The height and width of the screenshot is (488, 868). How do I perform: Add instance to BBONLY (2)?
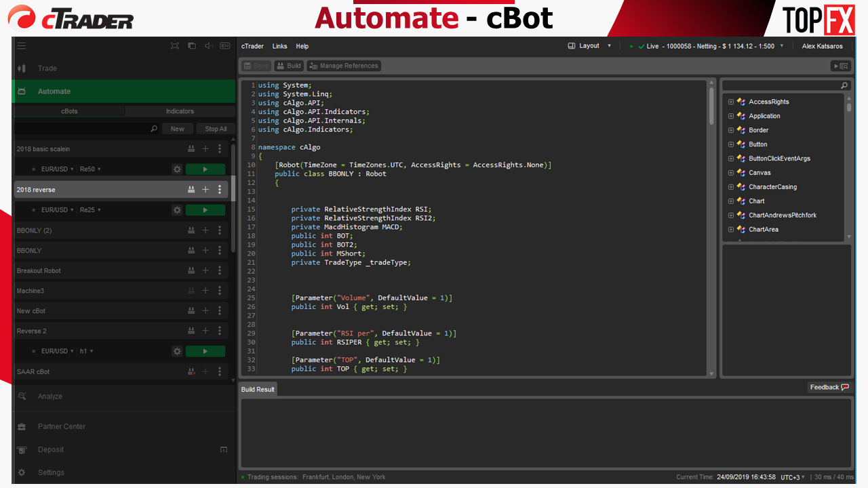click(205, 230)
